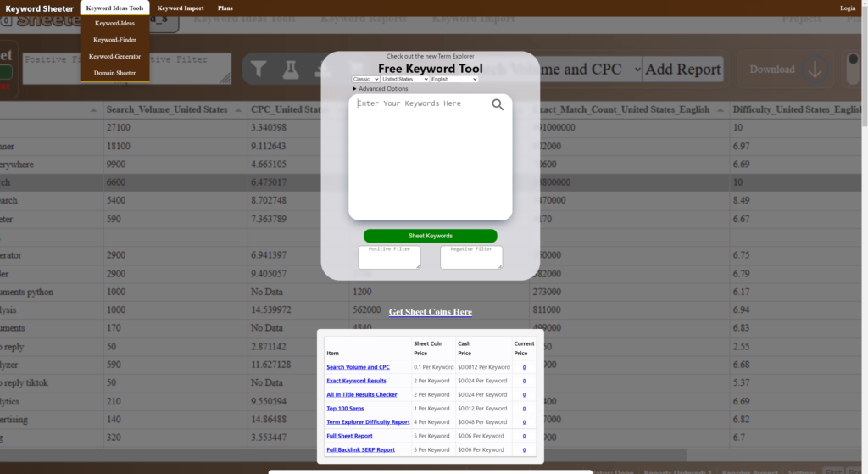
Task: Click highlighted row cell 6600
Action: pyautogui.click(x=116, y=182)
